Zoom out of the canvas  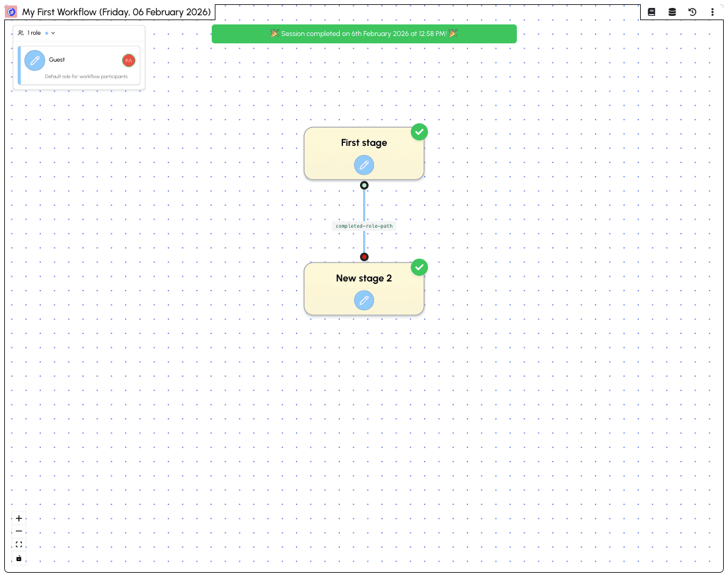(x=19, y=531)
